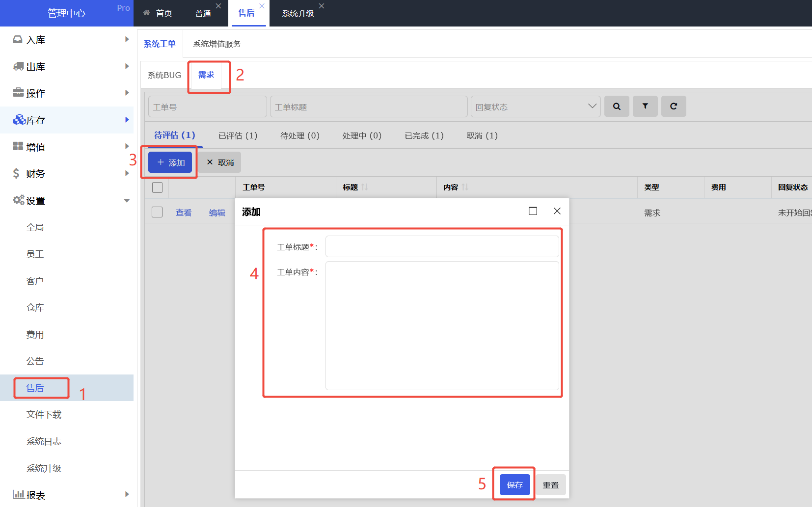Click the home icon in 首页 tab

tap(146, 13)
